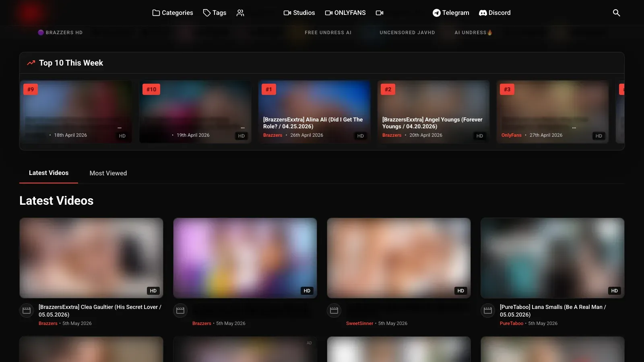Screen dimensions: 644x362
Task: Open the Clea Gaultier video thumbnail
Action: [91, 258]
